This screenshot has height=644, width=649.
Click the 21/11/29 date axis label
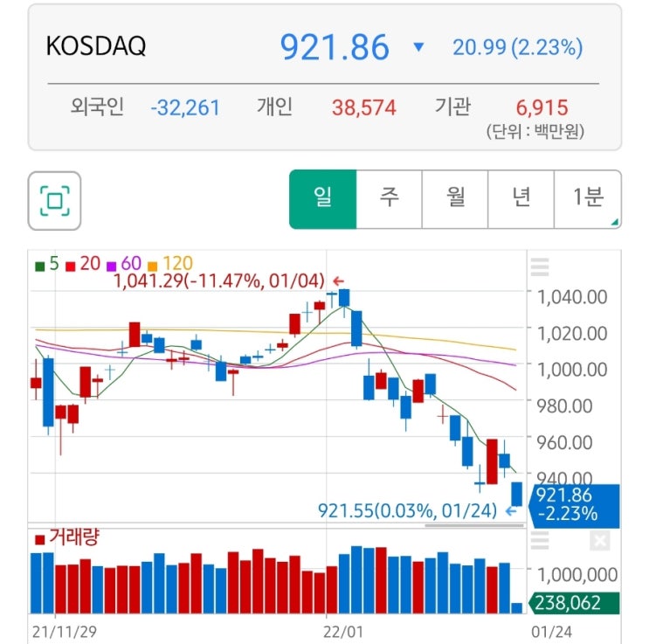(64, 632)
